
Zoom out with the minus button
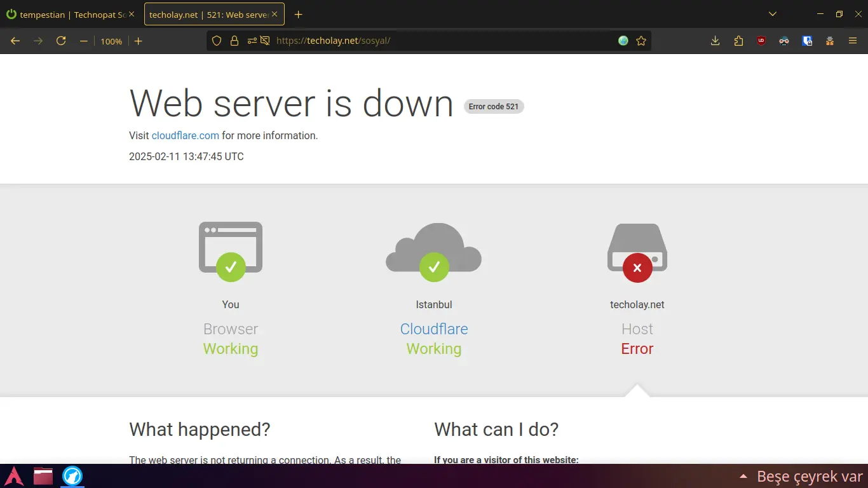point(83,41)
